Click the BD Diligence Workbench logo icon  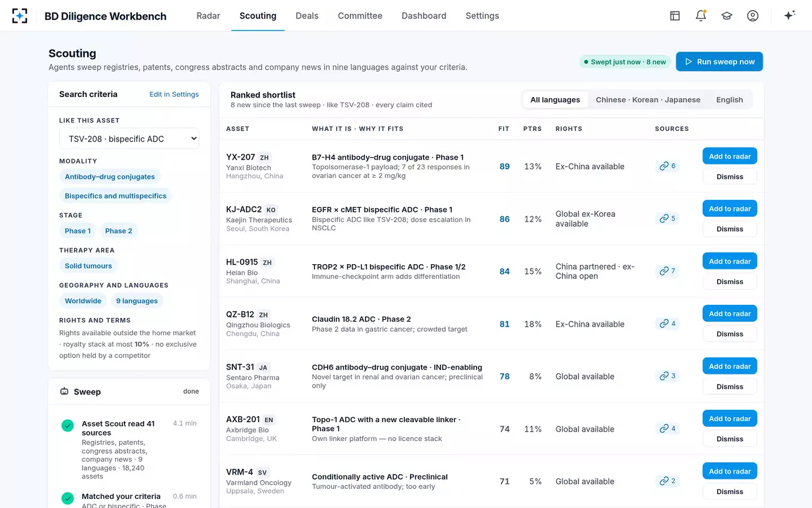coord(20,16)
